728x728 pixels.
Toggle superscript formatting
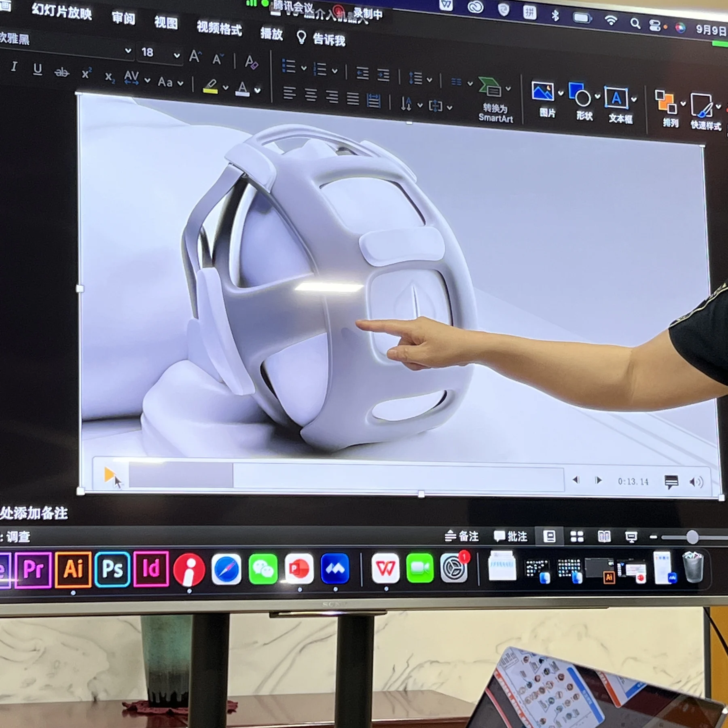tap(86, 74)
